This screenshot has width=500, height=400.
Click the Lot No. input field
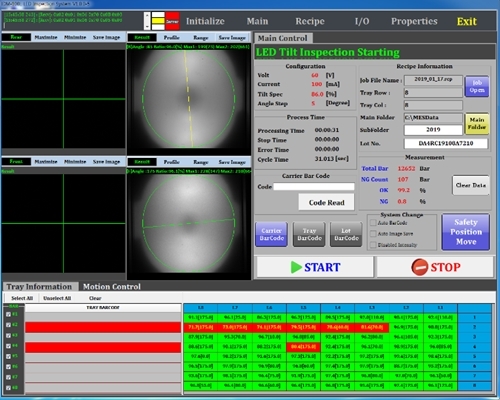(x=446, y=143)
